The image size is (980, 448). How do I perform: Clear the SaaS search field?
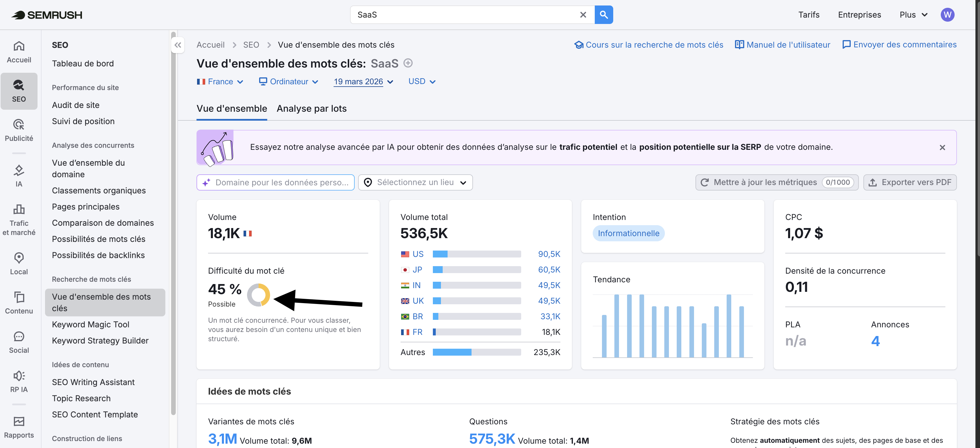583,15
